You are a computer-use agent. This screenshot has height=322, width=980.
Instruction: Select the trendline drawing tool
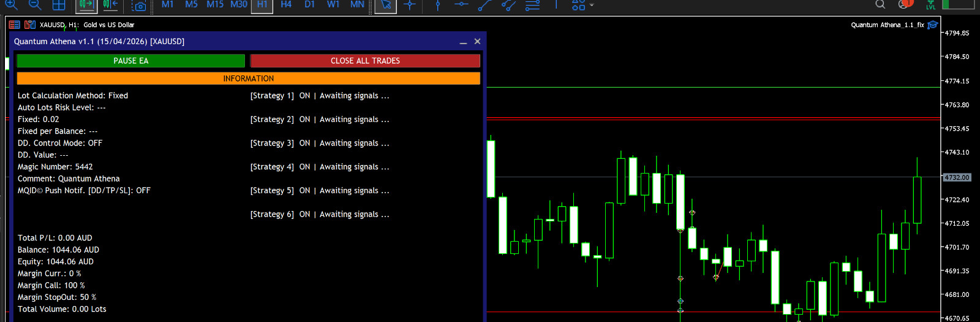[485, 5]
